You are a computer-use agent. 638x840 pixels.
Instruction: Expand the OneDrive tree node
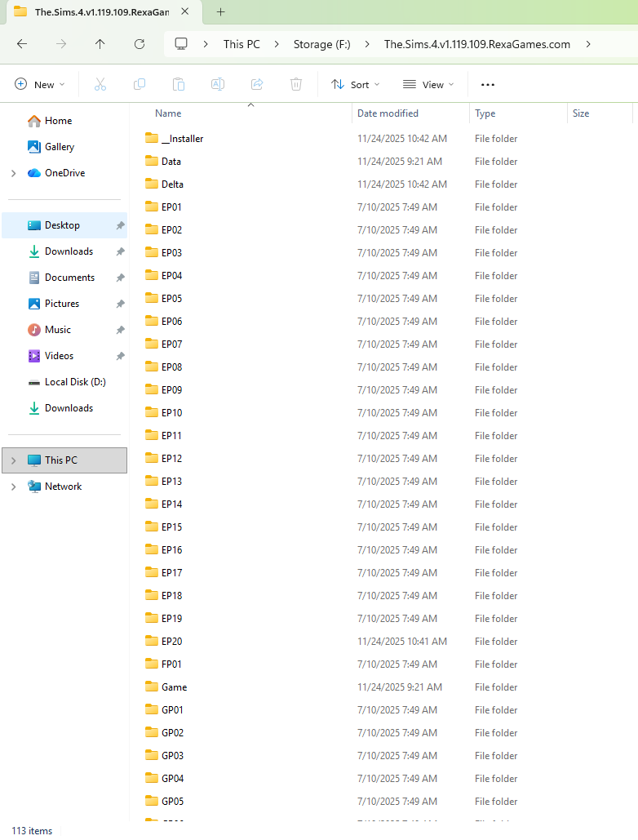[13, 173]
